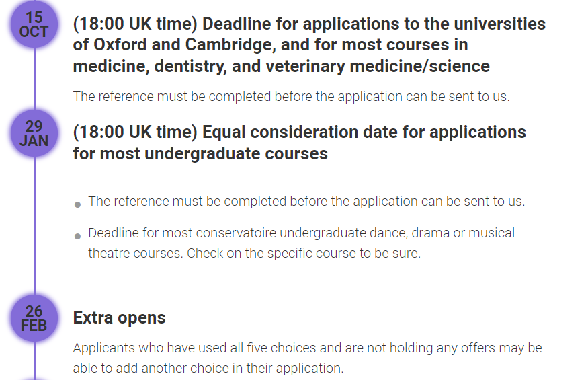The width and height of the screenshot is (588, 380).
Task: Click the bullet dot before conservatoire item
Action: [x=78, y=236]
